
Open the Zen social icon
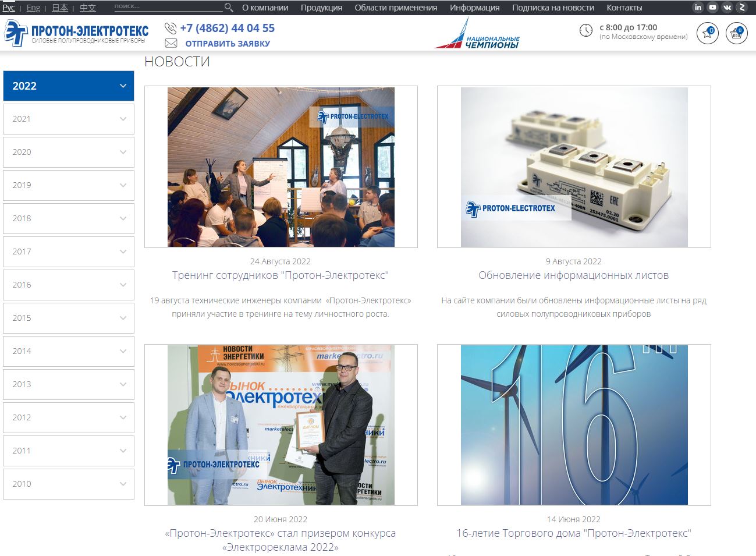click(x=741, y=8)
